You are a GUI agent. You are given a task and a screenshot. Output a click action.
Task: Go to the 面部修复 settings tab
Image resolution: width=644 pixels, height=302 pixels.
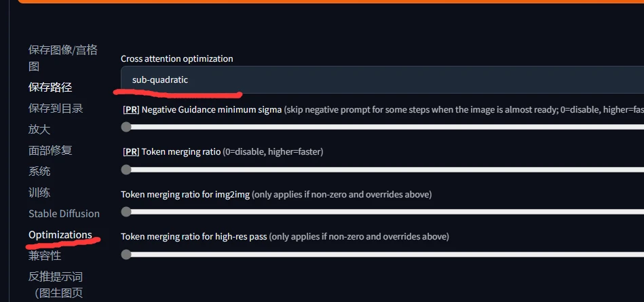click(50, 151)
